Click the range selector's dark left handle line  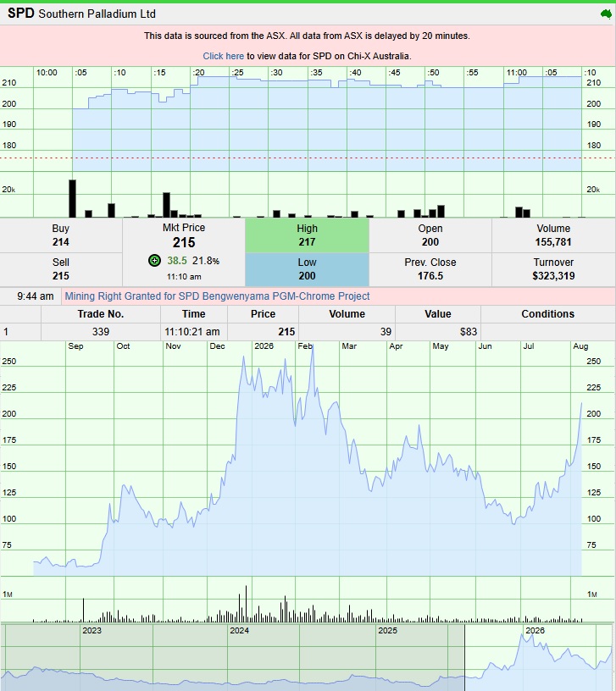point(465,657)
